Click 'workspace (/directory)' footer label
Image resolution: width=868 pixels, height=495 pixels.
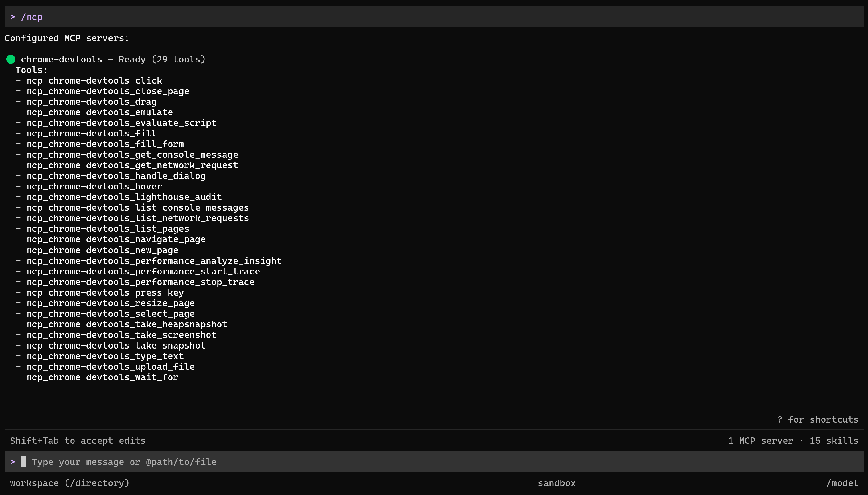(70, 483)
